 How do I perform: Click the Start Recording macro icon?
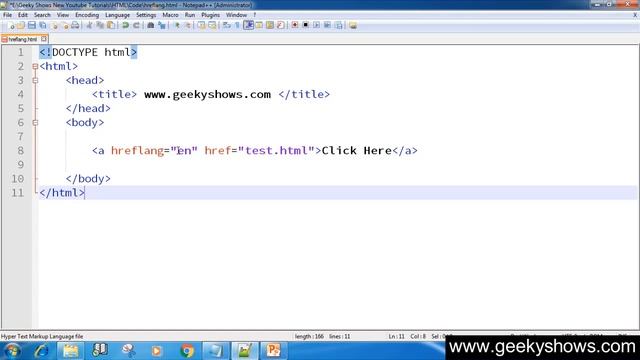pos(294,25)
